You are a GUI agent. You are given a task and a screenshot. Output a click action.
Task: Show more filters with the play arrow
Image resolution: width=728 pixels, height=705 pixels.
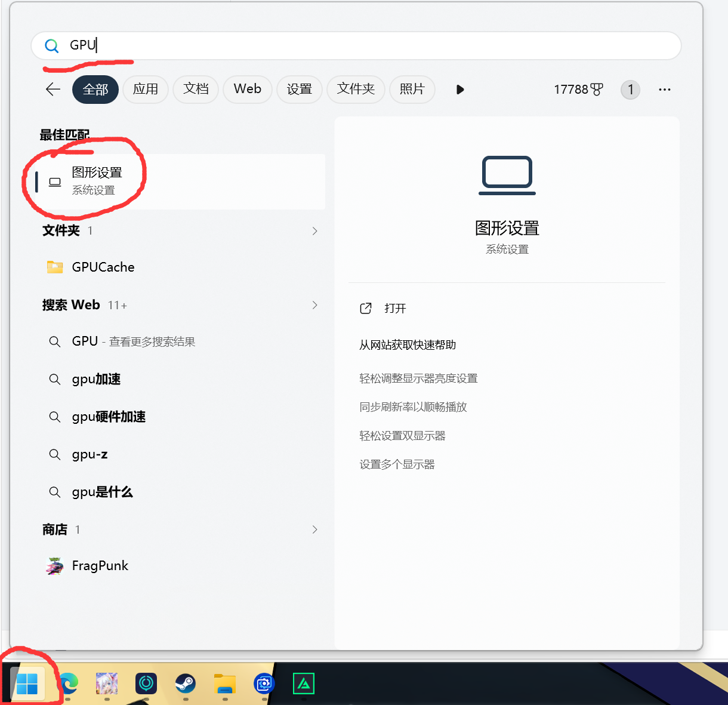pos(460,90)
